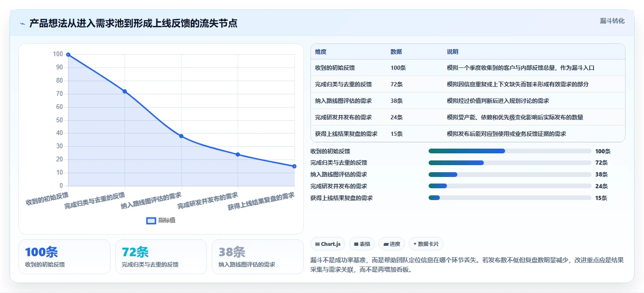Viewport: 644px width, 293px height.
Task: Click the chart data point at 72
Action: (x=125, y=92)
